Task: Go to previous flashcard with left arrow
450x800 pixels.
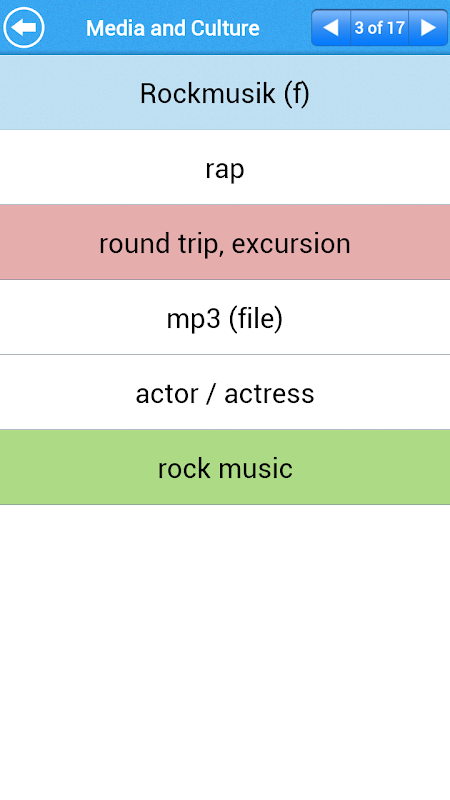Action: pyautogui.click(x=331, y=28)
